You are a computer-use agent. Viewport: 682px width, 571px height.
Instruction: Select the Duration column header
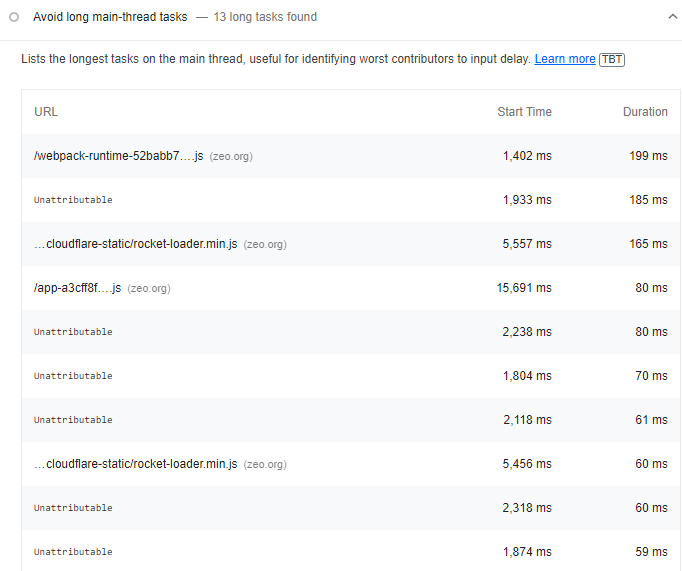[645, 112]
